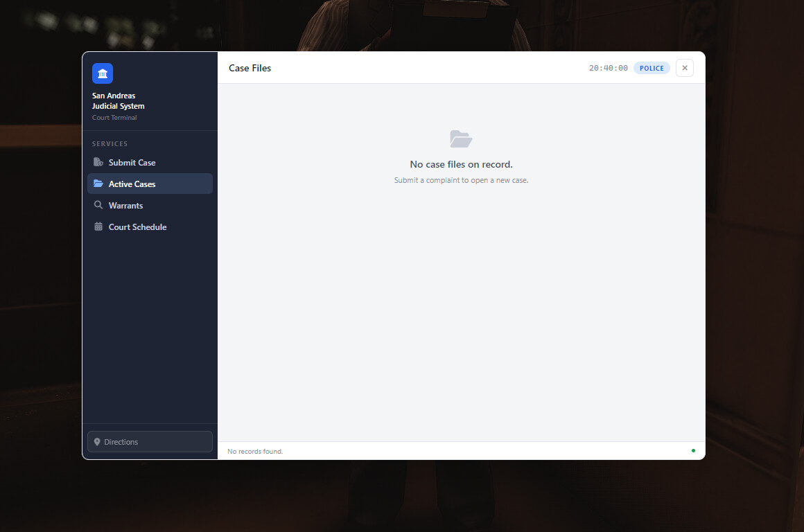
Task: Click the Active Cases open-folder icon
Action: tap(98, 184)
